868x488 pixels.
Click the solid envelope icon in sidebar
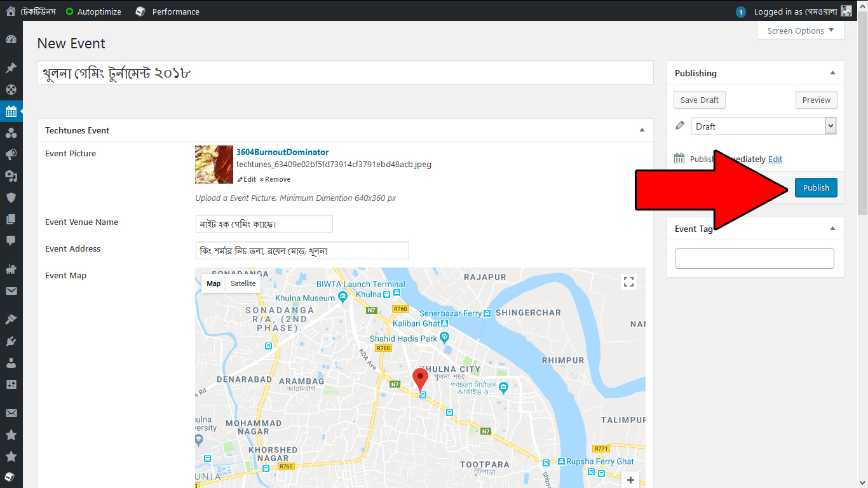pos(11,291)
